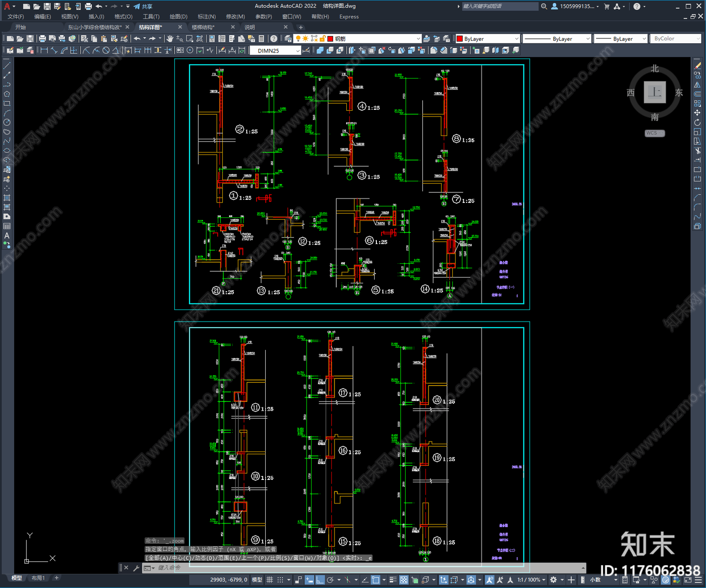Click the WCS button under the ViewCube
This screenshot has width=706, height=588.
(x=654, y=133)
